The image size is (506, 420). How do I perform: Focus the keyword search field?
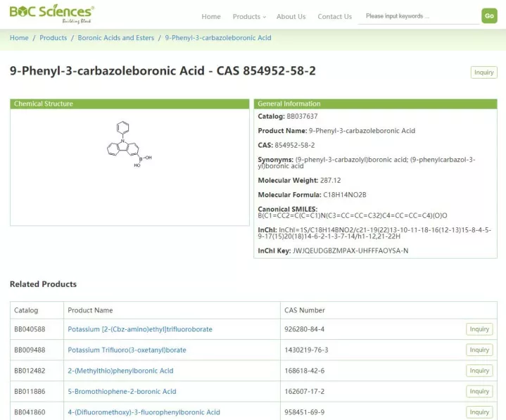(x=419, y=16)
